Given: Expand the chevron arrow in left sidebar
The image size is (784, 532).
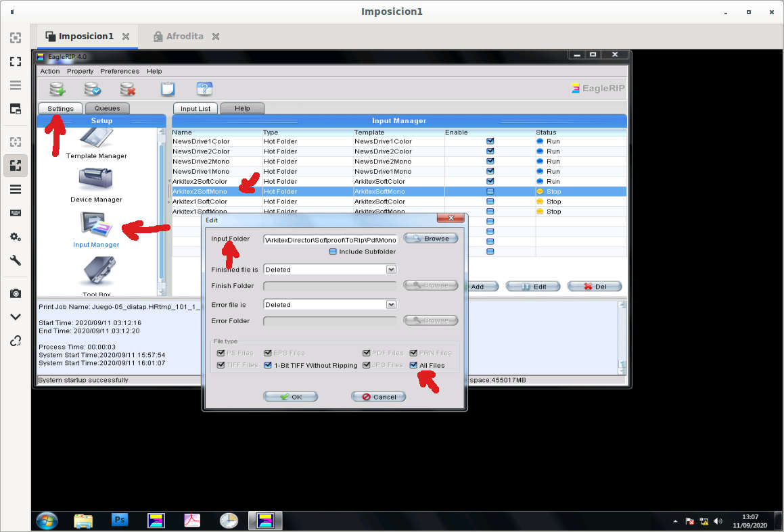Looking at the screenshot, I should pos(15,316).
